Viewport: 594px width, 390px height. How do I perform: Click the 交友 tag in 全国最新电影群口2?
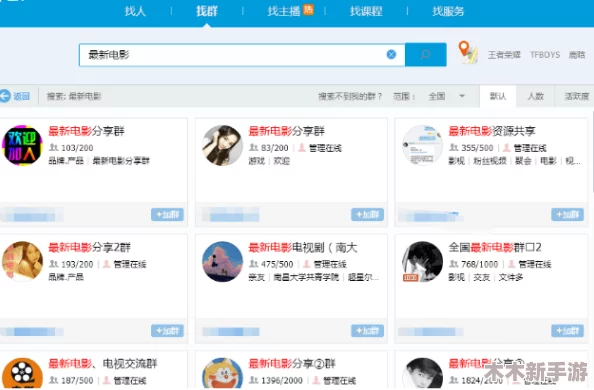(481, 277)
